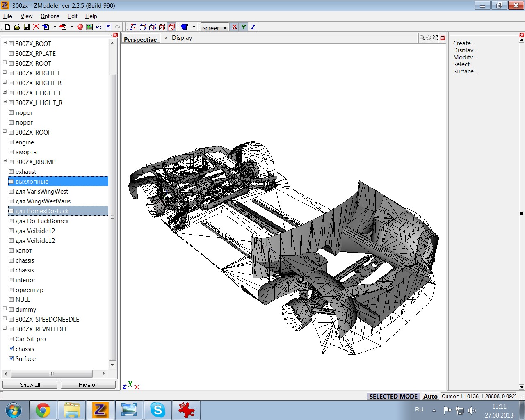
Task: Toggle SELECTED MODE in status bar
Action: click(393, 396)
